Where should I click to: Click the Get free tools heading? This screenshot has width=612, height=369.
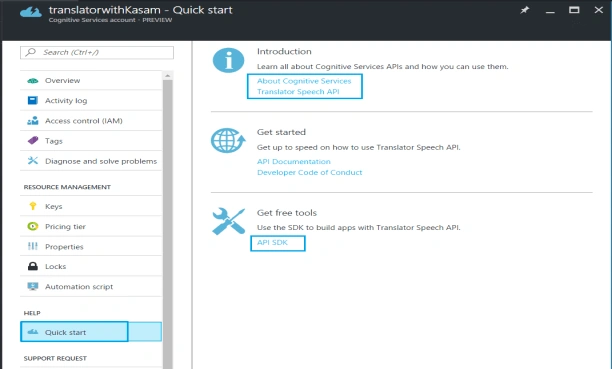click(x=287, y=213)
